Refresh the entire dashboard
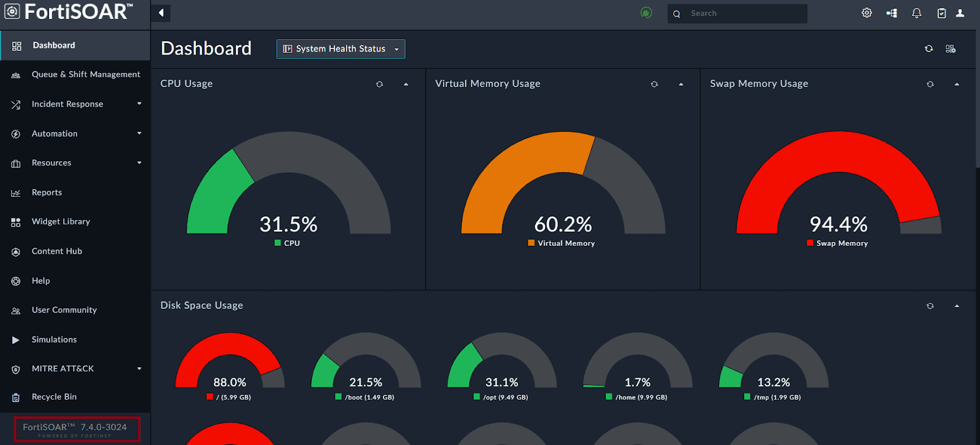 pos(929,48)
